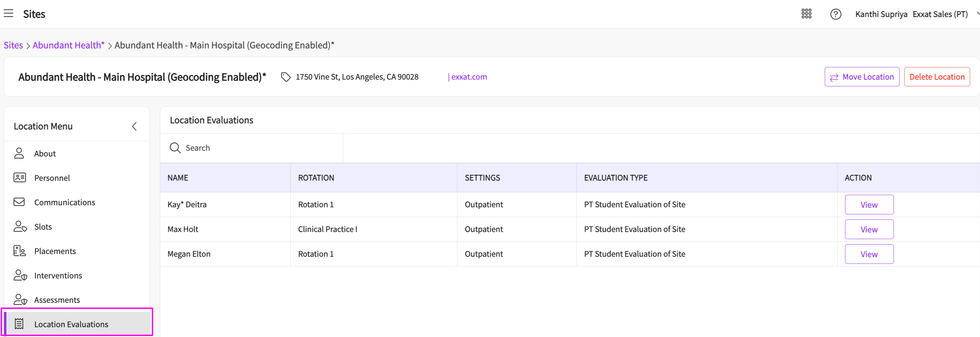The image size is (980, 337).
Task: Collapse the Location Menu panel
Action: [134, 126]
